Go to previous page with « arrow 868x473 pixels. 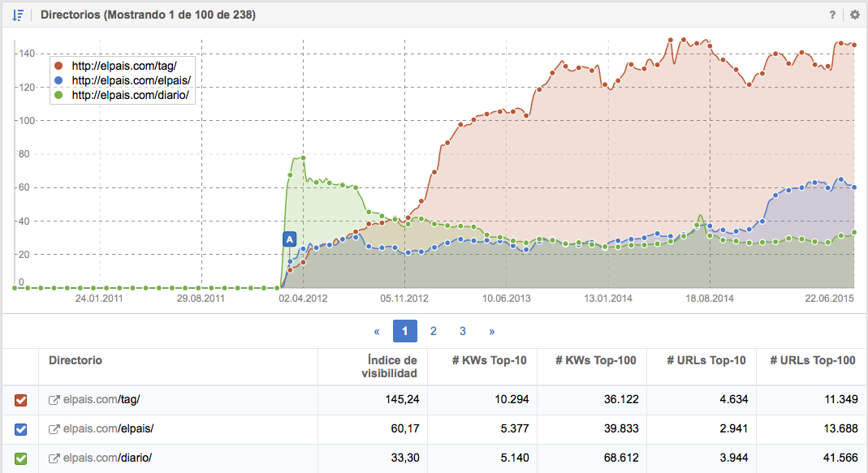coord(377,331)
